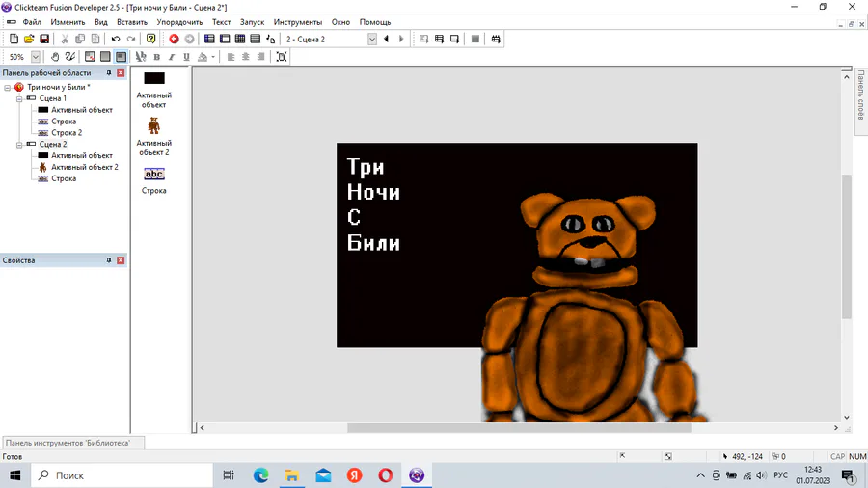Open the Файл menu
Screen dimensions: 868x488
32,22
